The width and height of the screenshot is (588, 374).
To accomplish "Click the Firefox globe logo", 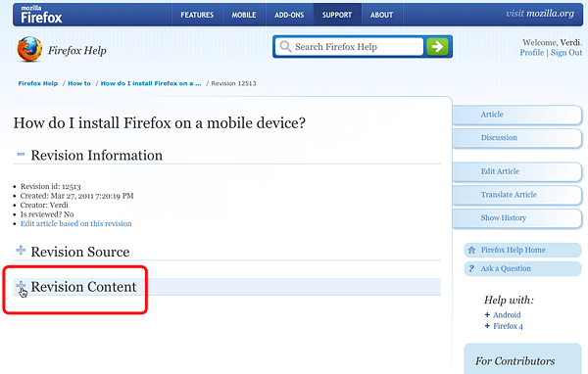I will tap(29, 49).
